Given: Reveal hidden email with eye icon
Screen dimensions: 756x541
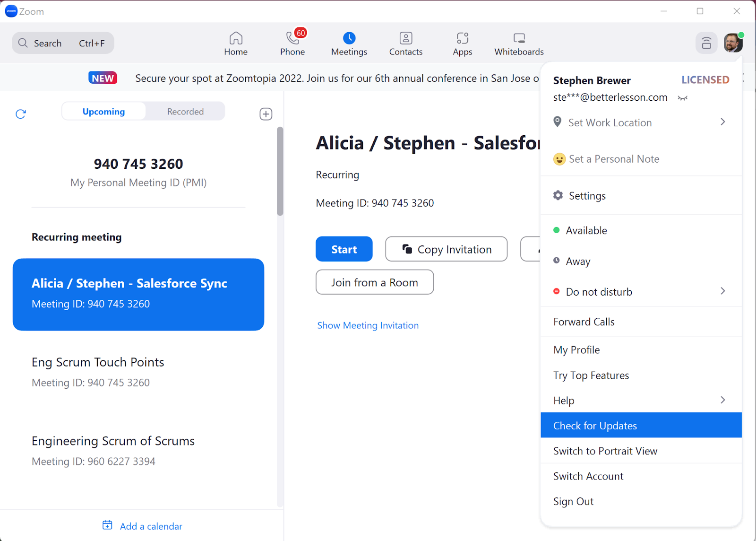Looking at the screenshot, I should click(682, 98).
